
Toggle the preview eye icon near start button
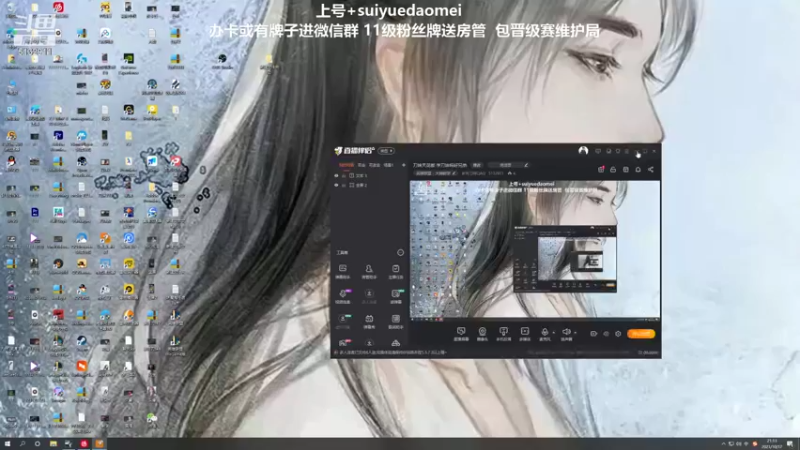(x=606, y=334)
